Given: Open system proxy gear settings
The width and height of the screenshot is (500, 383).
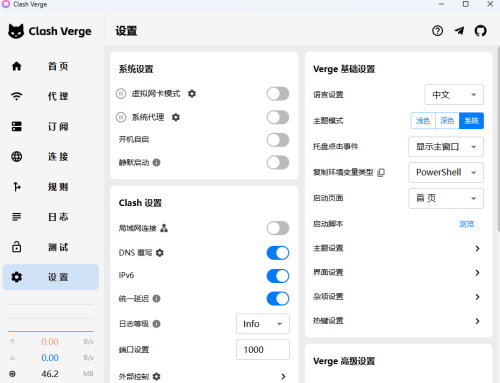Looking at the screenshot, I should (x=176, y=117).
